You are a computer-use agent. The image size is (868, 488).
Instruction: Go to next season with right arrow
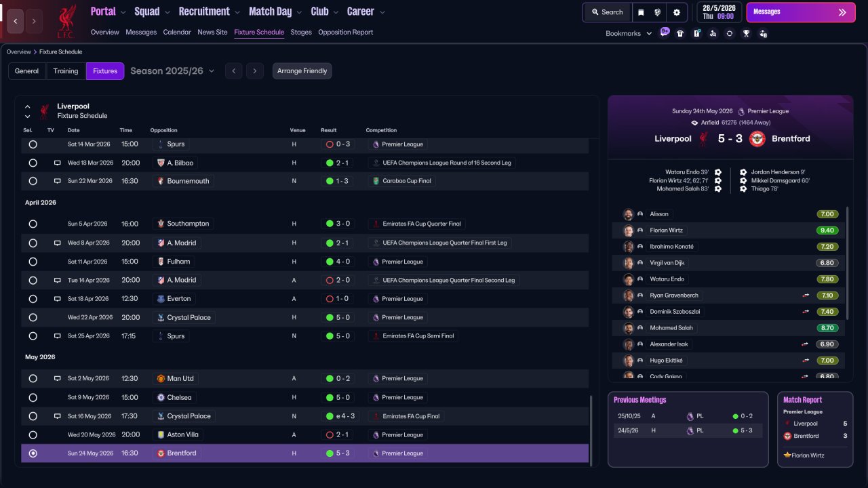pos(255,71)
